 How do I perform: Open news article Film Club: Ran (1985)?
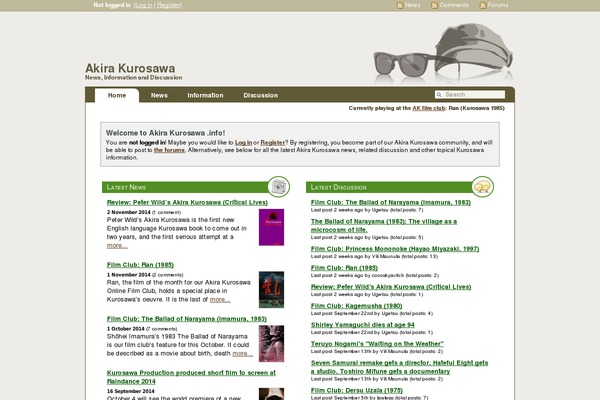coord(140,265)
